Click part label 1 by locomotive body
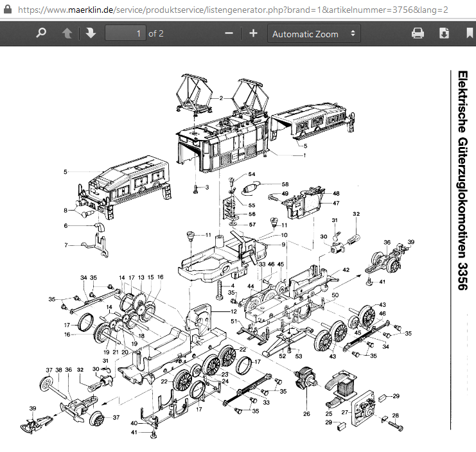This screenshot has width=476, height=452. click(x=304, y=155)
